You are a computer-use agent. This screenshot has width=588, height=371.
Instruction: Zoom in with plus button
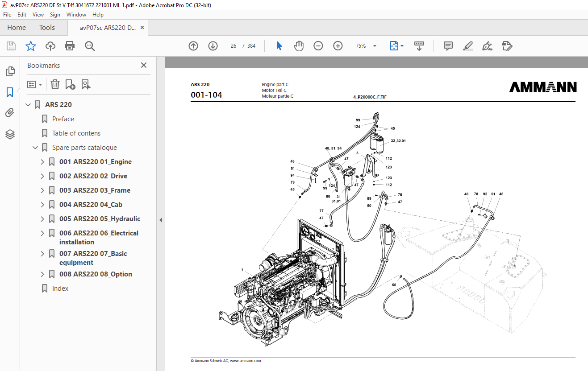[x=338, y=46]
